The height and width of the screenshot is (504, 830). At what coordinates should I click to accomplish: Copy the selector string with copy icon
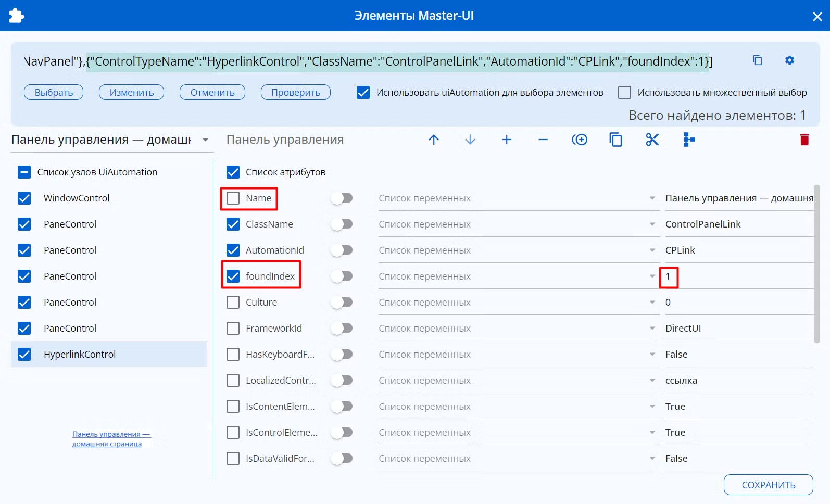pyautogui.click(x=758, y=60)
